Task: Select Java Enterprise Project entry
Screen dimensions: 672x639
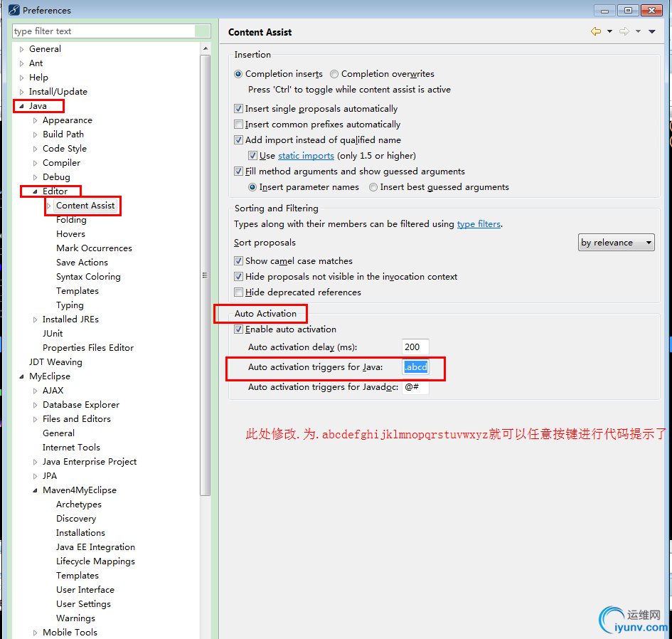Action: (90, 461)
